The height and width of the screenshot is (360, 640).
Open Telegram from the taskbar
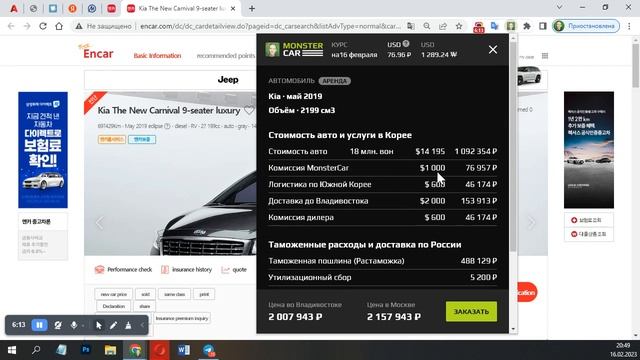(x=209, y=350)
